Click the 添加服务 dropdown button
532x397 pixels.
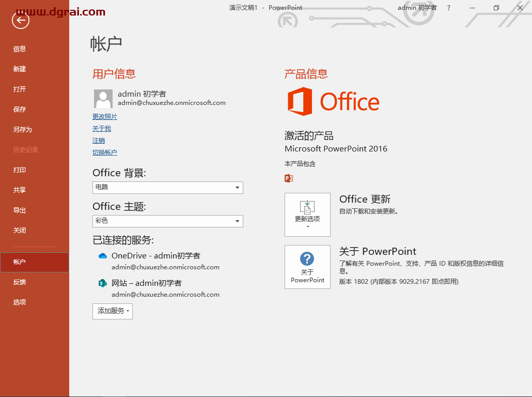113,311
